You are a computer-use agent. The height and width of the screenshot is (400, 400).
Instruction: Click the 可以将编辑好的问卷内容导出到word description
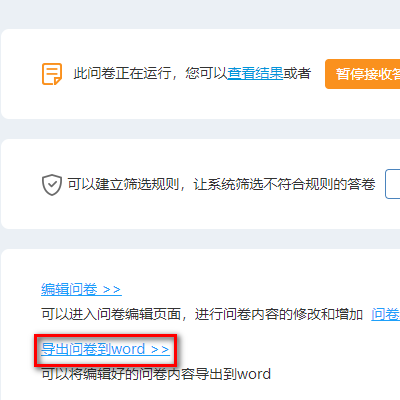pyautogui.click(x=156, y=374)
